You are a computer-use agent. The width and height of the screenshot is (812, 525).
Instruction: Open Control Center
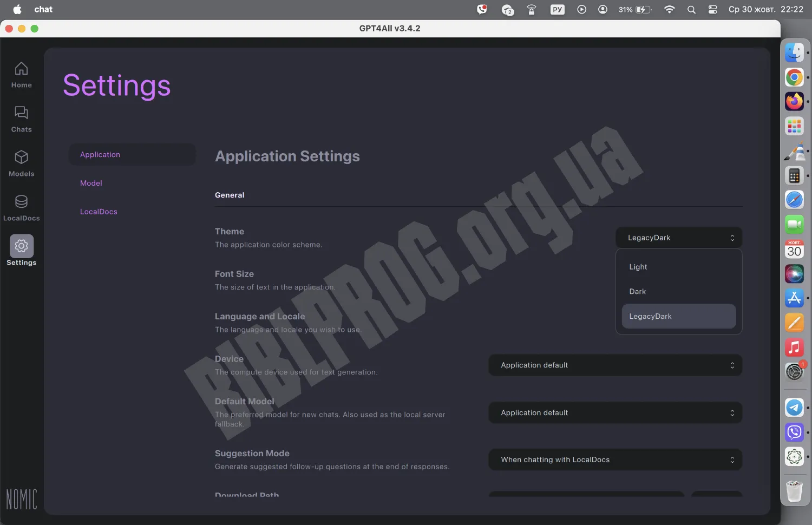pos(712,9)
